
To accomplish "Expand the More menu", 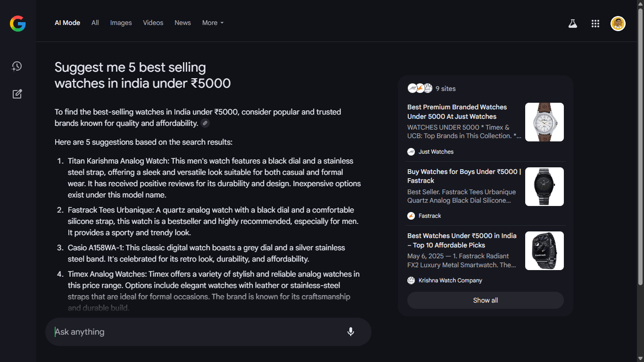I will coord(213,23).
